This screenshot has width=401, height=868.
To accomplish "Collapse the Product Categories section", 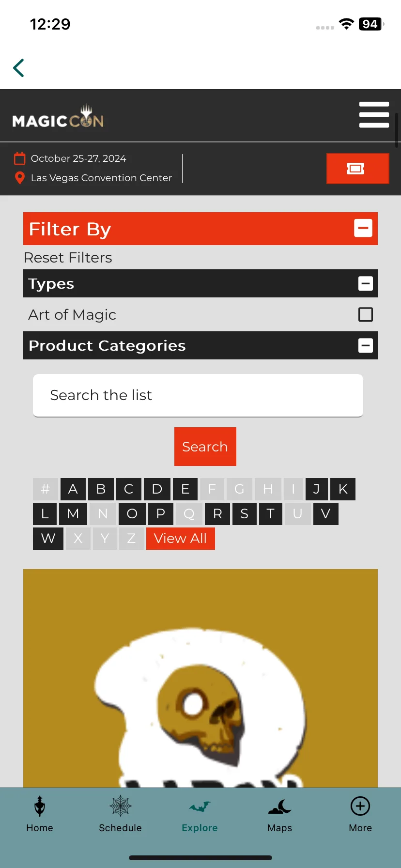I will [x=366, y=345].
